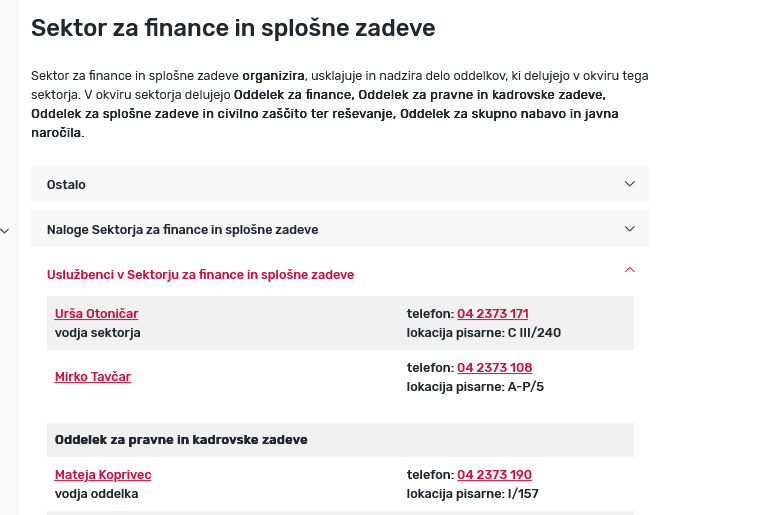Viewport: 777px width, 515px height.
Task: Click Oddelek za pravne in kadrovske zadeve row
Action: tap(181, 440)
